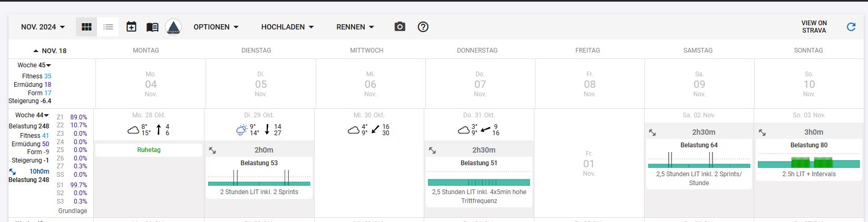Open the Saturday Belastung 64 workout chart

click(699, 160)
